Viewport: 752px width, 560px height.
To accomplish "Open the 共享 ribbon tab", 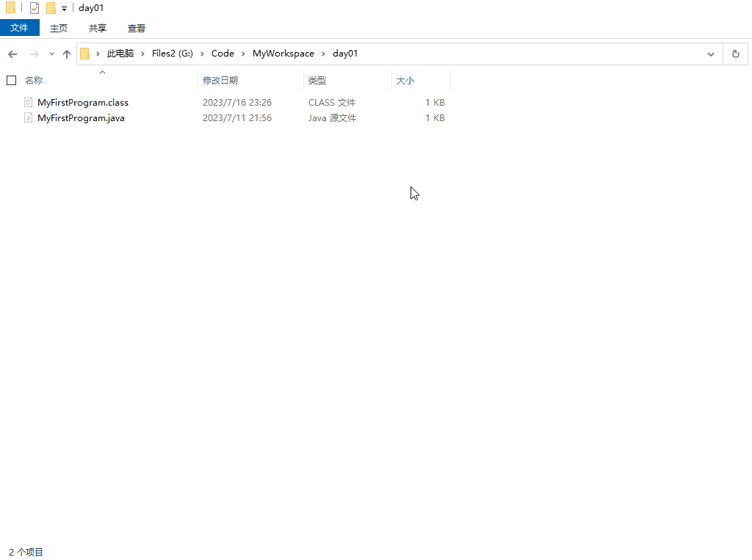I will 98,28.
